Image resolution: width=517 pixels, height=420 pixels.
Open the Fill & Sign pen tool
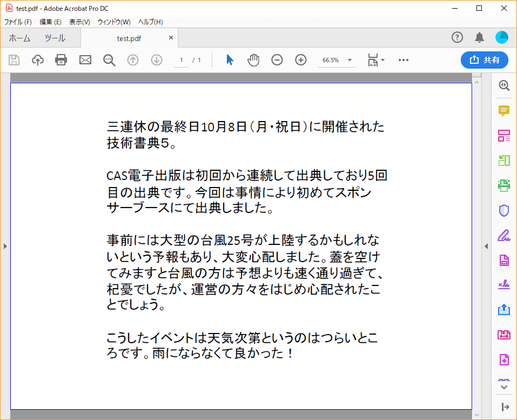pos(504,235)
